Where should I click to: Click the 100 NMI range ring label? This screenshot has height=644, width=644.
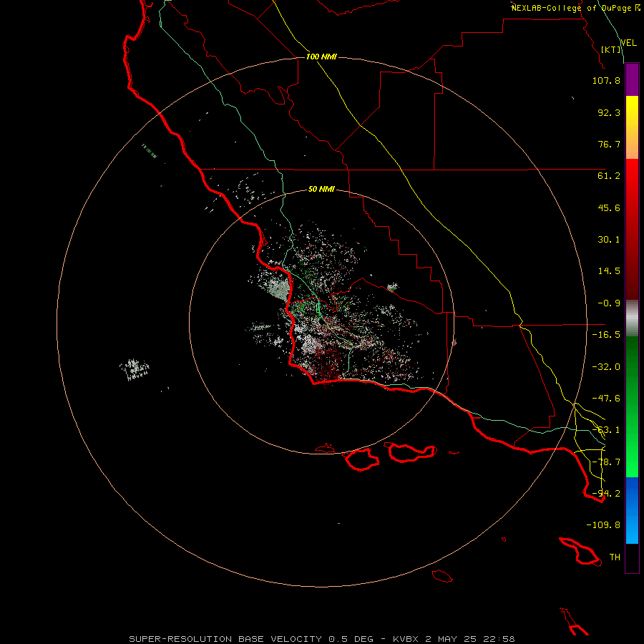321,57
